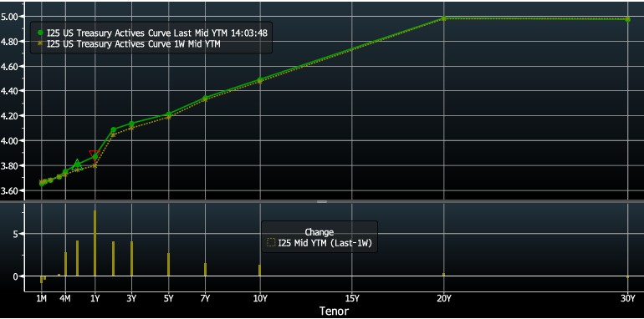The image size is (644, 319).
Task: Click the 7Y green data point on the curve
Action: 205,98
